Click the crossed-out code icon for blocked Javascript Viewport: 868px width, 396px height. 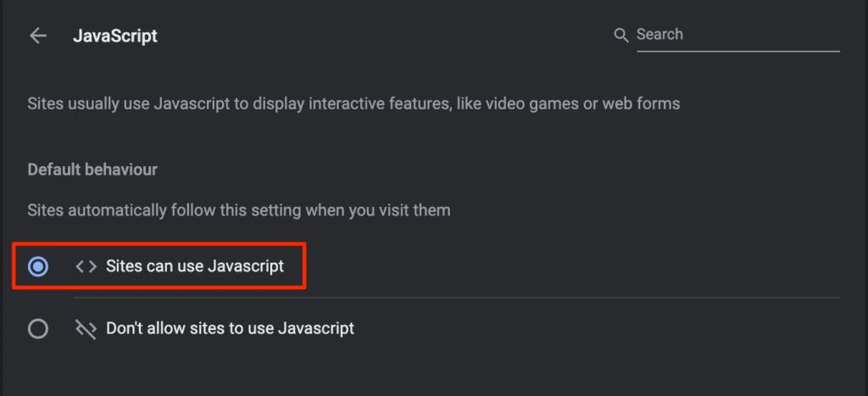pos(86,328)
